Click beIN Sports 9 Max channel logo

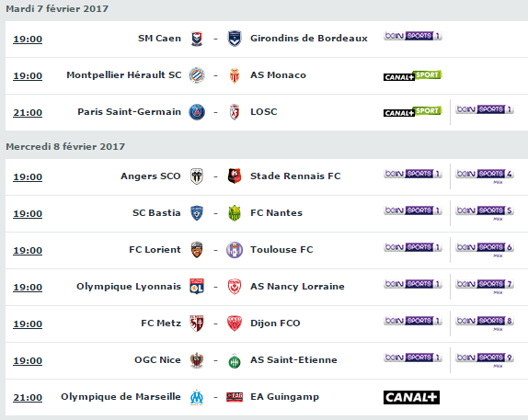click(485, 360)
